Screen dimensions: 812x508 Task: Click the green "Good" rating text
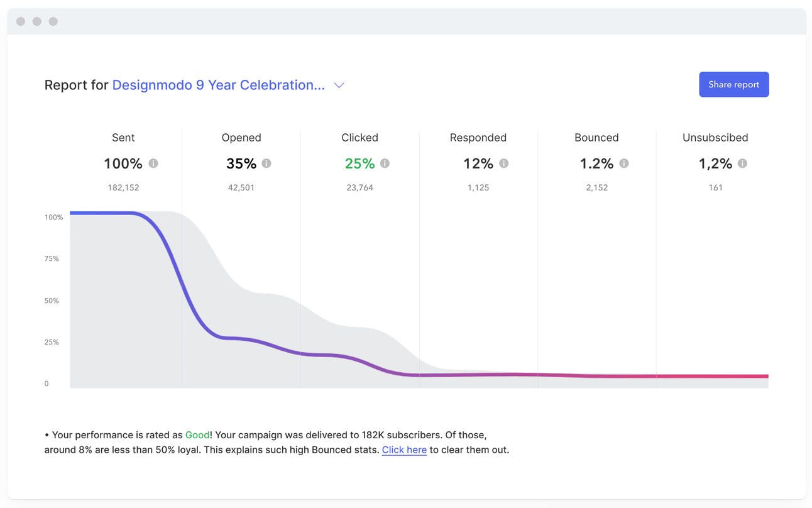[197, 434]
